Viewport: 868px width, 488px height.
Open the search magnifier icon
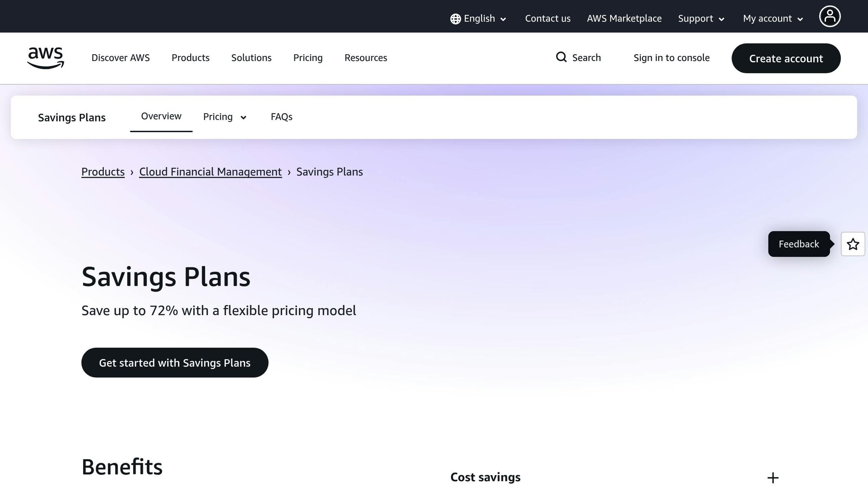(561, 57)
